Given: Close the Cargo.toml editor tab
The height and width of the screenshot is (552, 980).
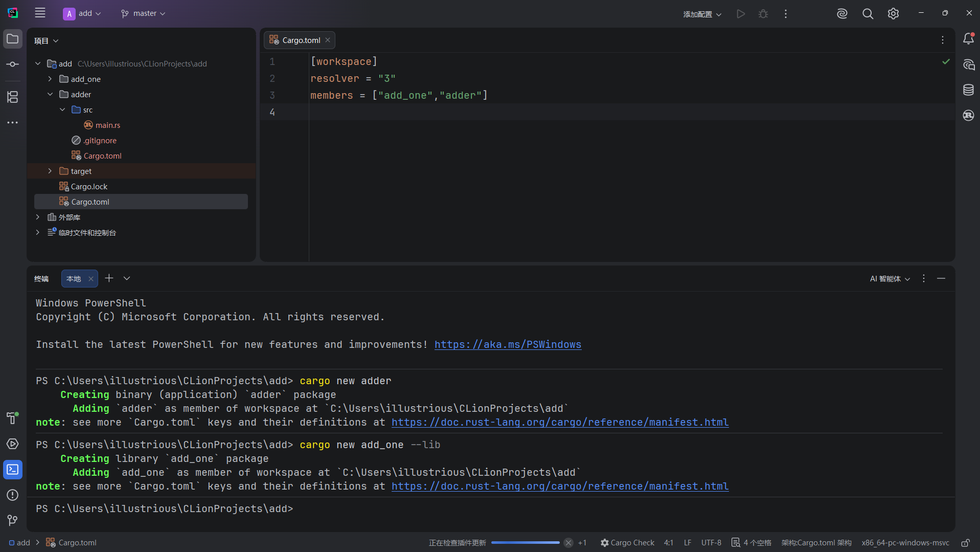Looking at the screenshot, I should pos(328,40).
